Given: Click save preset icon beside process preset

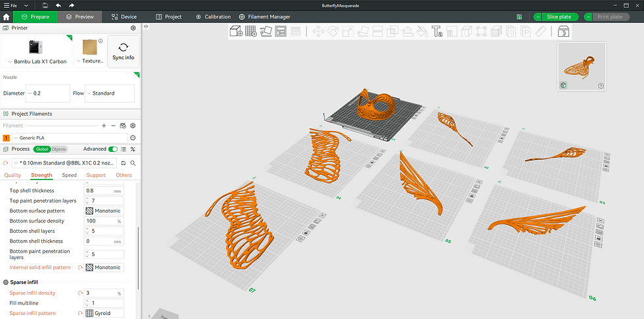Looking at the screenshot, I should pos(124,163).
